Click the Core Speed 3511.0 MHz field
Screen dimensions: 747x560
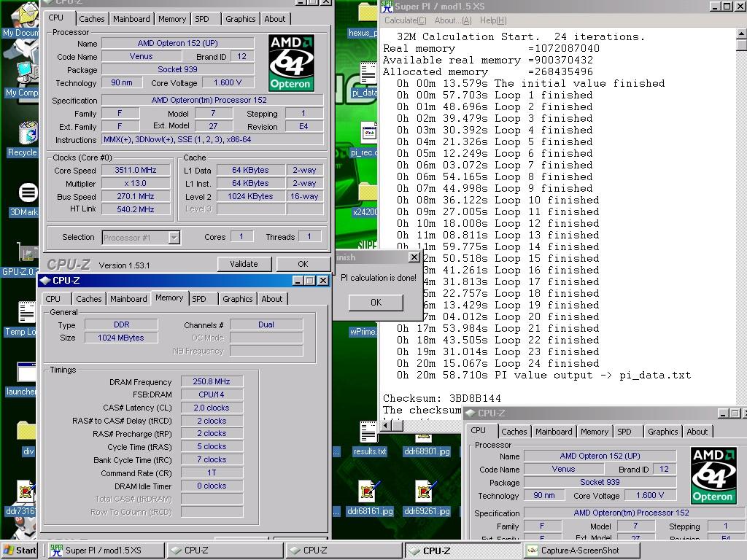(135, 170)
